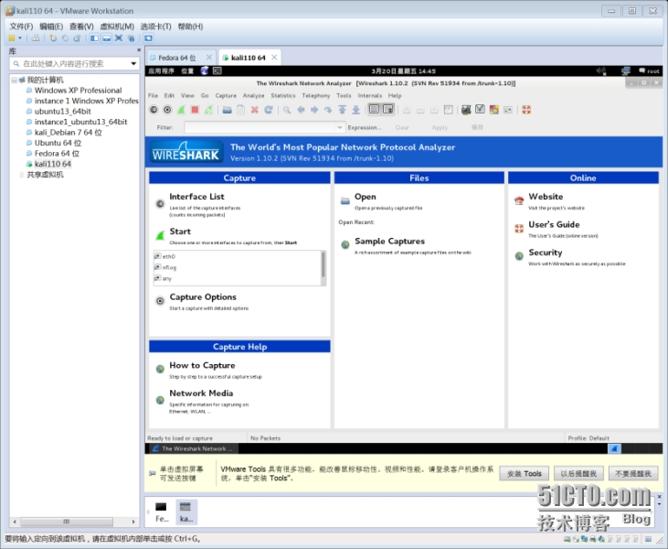The height and width of the screenshot is (549, 668).
Task: Stop the running capture with red square icon
Action: (x=195, y=110)
